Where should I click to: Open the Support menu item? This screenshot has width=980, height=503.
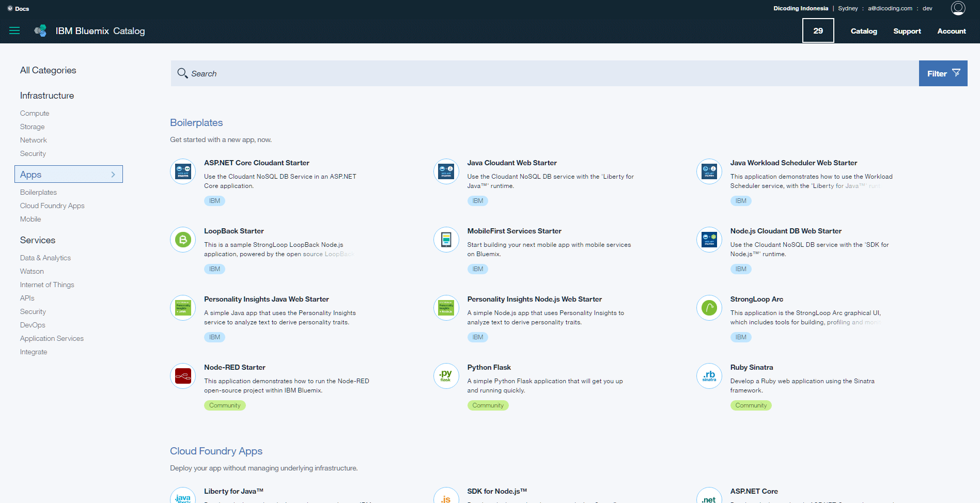[907, 31]
